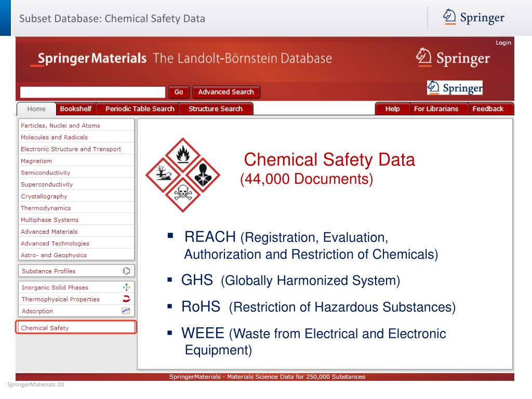The width and height of the screenshot is (532, 399).
Task: Click the Springer logo in slide header
Action: [x=474, y=17]
